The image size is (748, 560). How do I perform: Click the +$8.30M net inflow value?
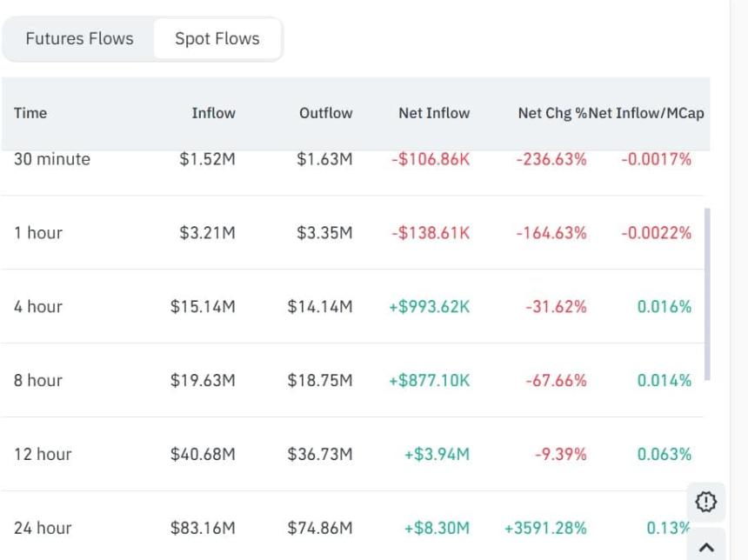pos(437,528)
